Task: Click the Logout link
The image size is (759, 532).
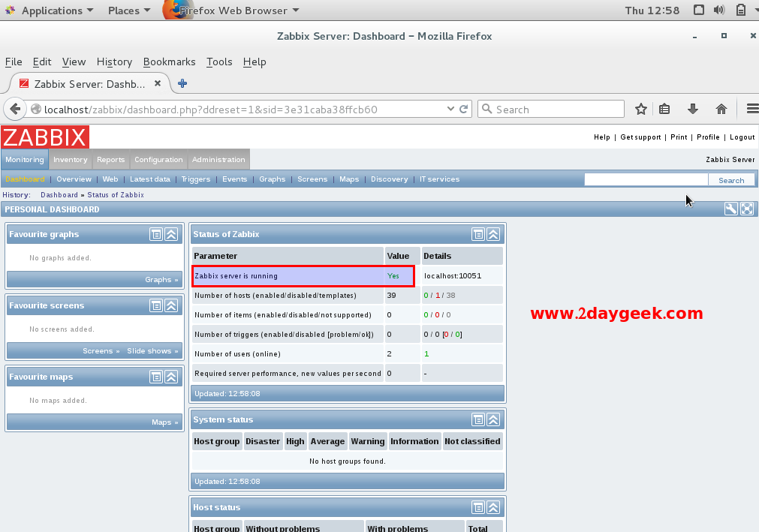Action: [742, 137]
